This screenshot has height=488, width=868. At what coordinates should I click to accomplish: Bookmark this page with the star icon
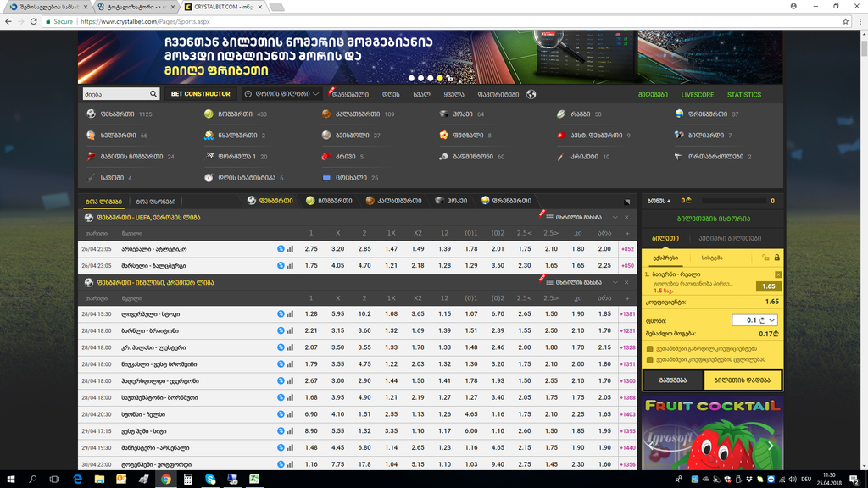coord(845,21)
